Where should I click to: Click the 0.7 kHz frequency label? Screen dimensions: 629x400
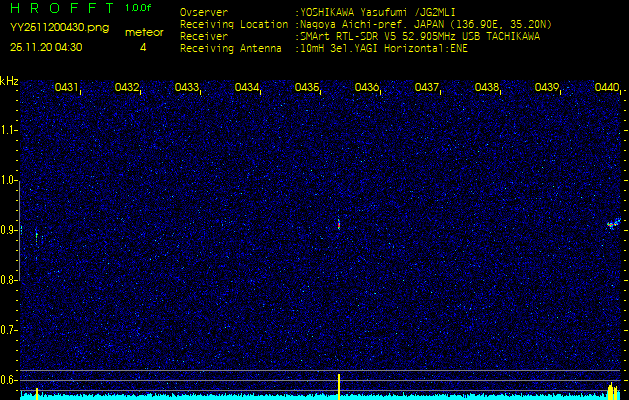(9, 329)
